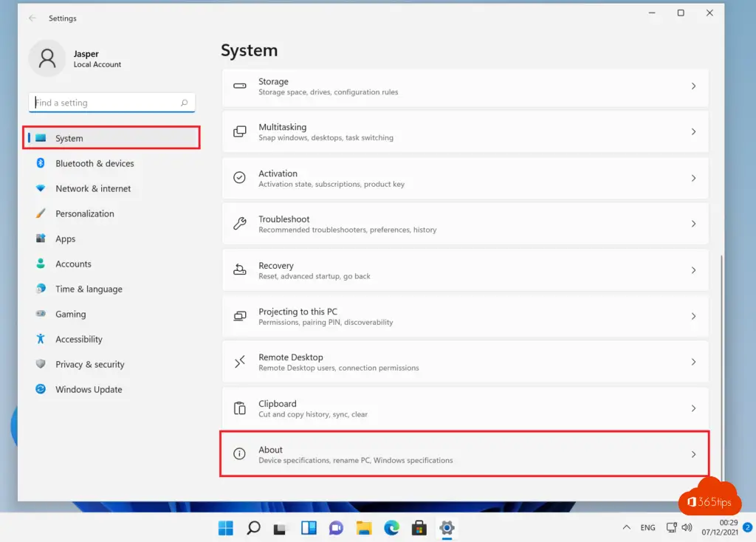This screenshot has width=756, height=542.
Task: Select the Bluetooth & devices sidebar icon
Action: click(x=41, y=163)
